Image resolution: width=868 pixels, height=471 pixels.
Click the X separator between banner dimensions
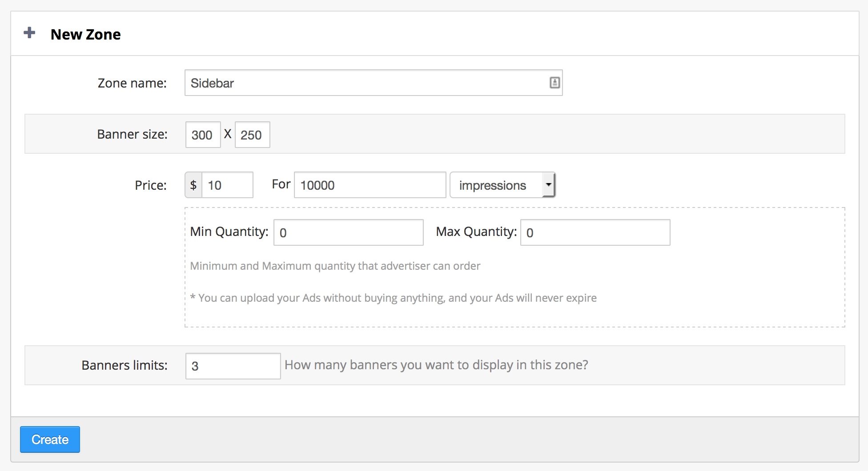pos(228,134)
